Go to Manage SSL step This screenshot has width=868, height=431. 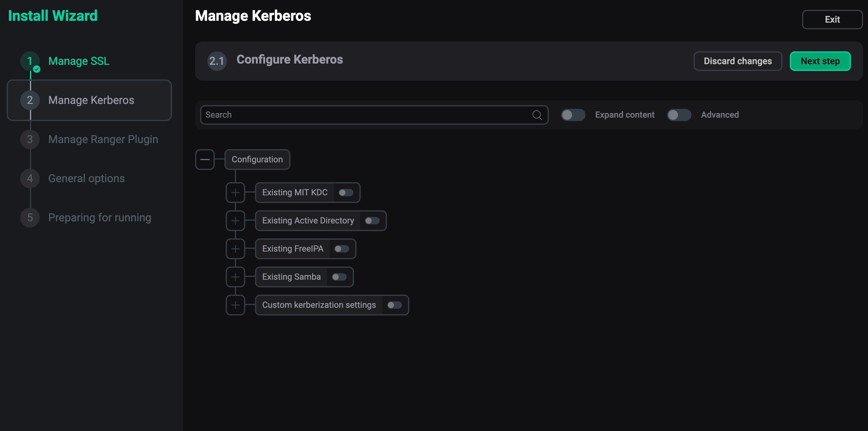pyautogui.click(x=79, y=61)
